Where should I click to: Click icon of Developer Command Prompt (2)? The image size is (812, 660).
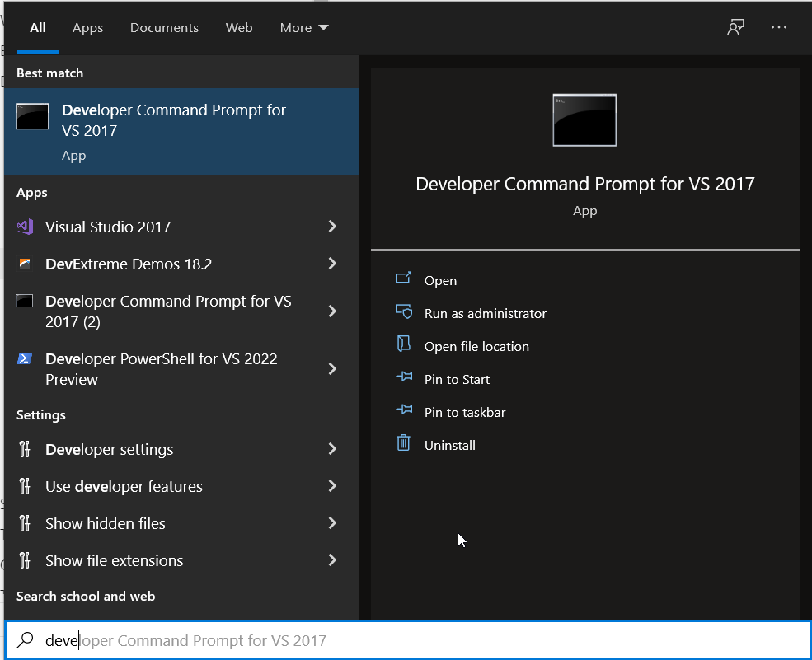click(x=25, y=301)
